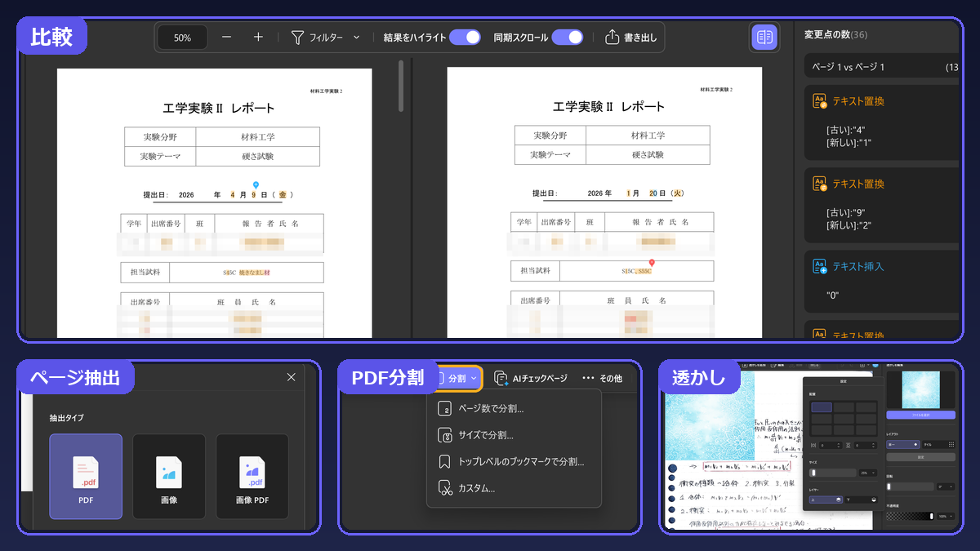Select PDF extraction type
Screen dimensions: 980x551
[86, 476]
